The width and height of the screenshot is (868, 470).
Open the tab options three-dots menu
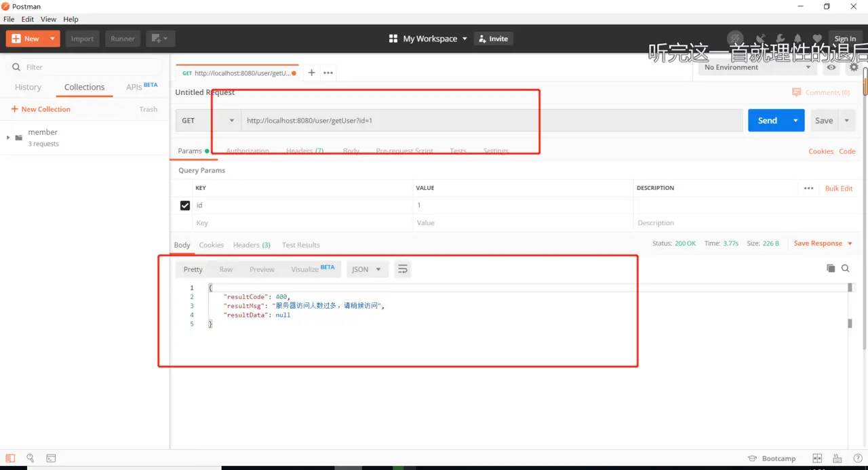[328, 73]
